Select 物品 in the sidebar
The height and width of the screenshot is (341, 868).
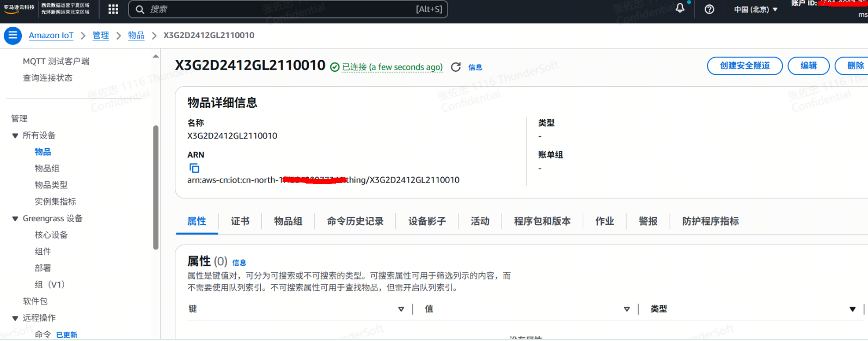pyautogui.click(x=43, y=152)
